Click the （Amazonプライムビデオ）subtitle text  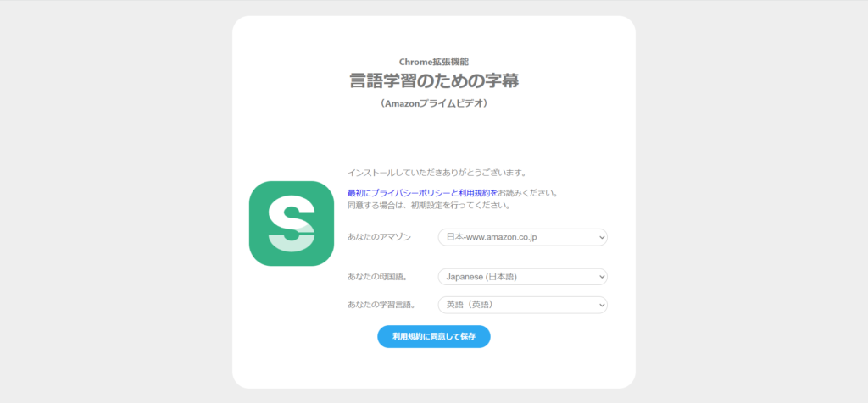pos(434,102)
